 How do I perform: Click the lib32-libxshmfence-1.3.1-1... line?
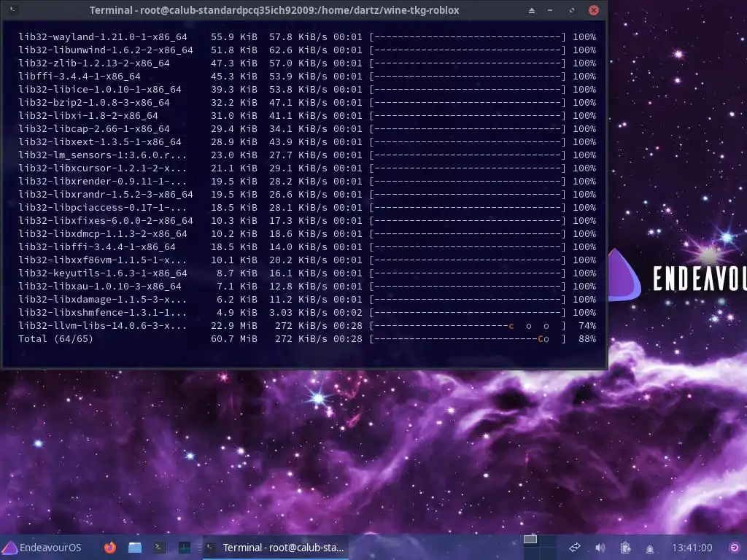click(x=307, y=313)
